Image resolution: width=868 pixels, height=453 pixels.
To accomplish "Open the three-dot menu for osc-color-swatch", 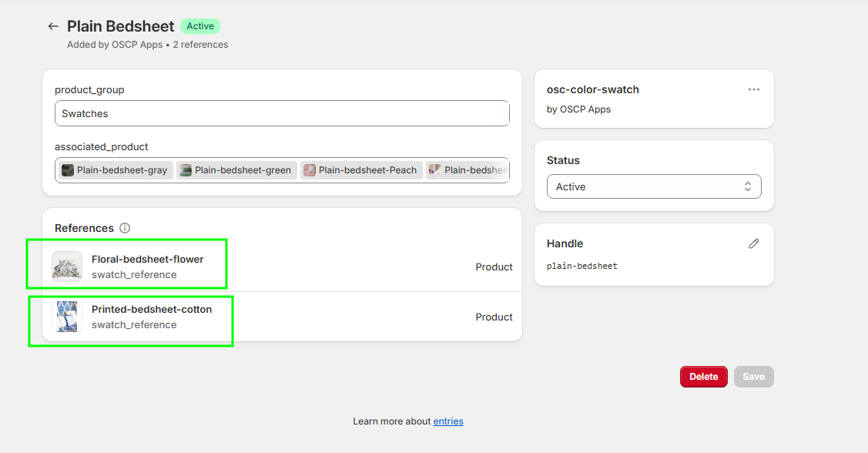I will point(754,89).
